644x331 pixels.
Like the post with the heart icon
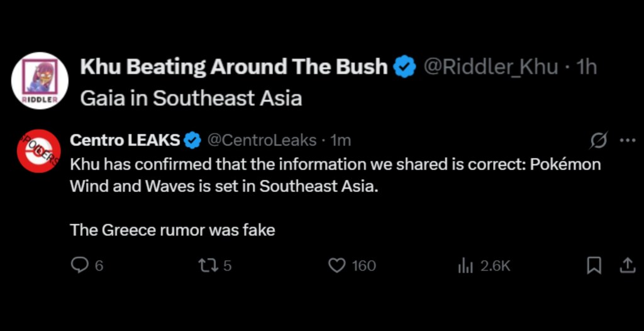tap(338, 266)
